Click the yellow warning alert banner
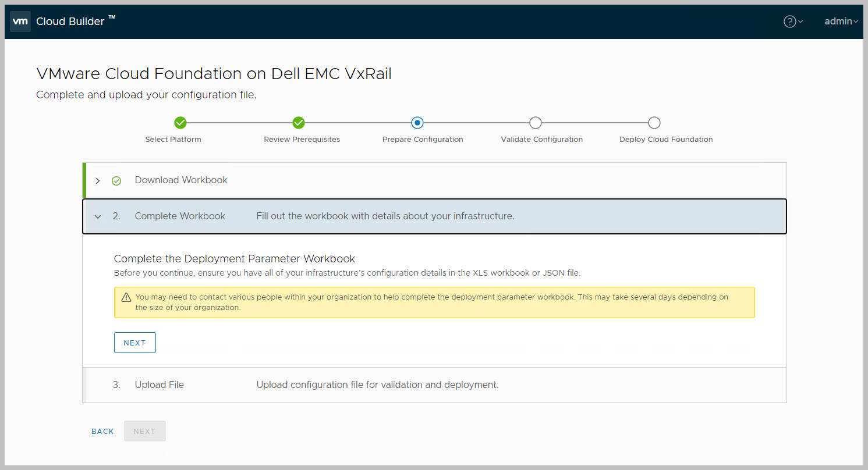This screenshot has height=470, width=868. coord(434,302)
